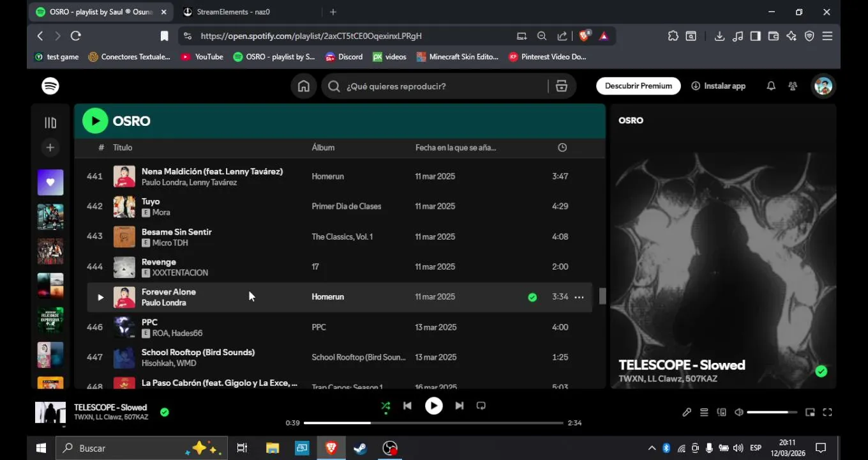The image size is (868, 460).
Task: Open Brave Shields lion icon
Action: click(584, 36)
